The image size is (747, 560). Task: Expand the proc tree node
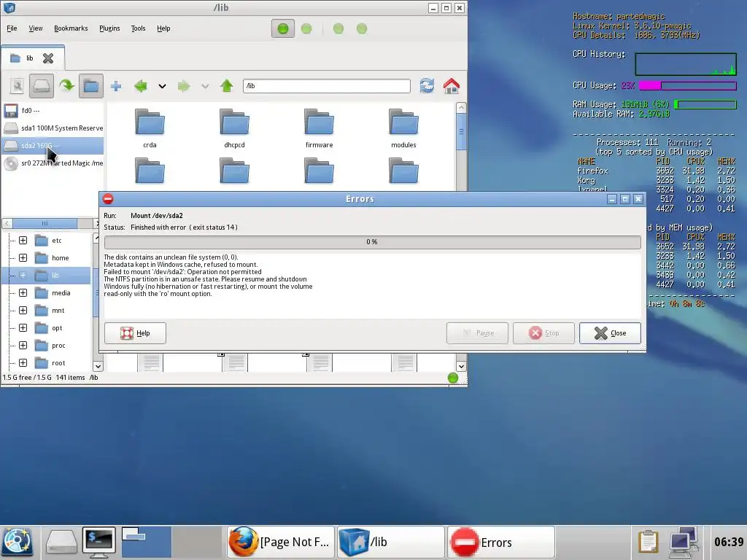click(23, 346)
